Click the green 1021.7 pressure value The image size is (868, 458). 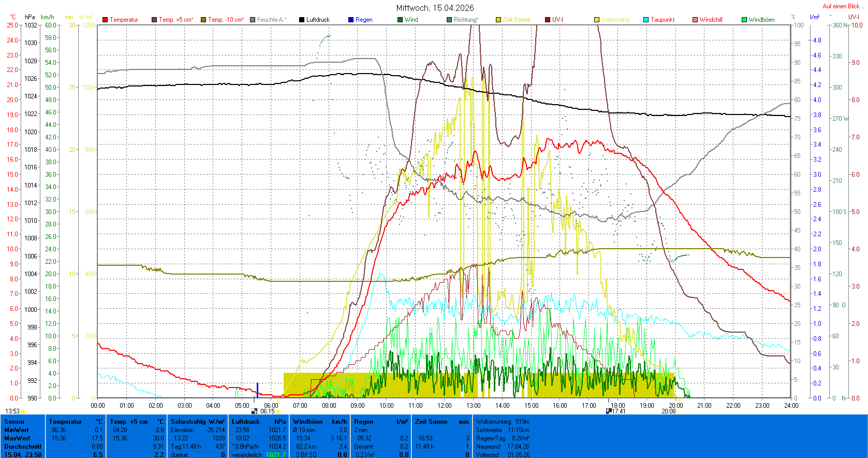click(275, 454)
